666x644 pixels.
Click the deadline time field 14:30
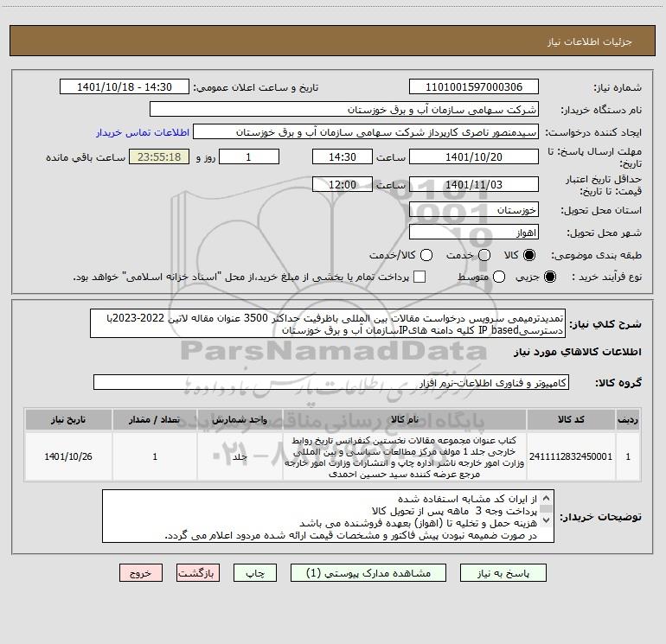(343, 156)
